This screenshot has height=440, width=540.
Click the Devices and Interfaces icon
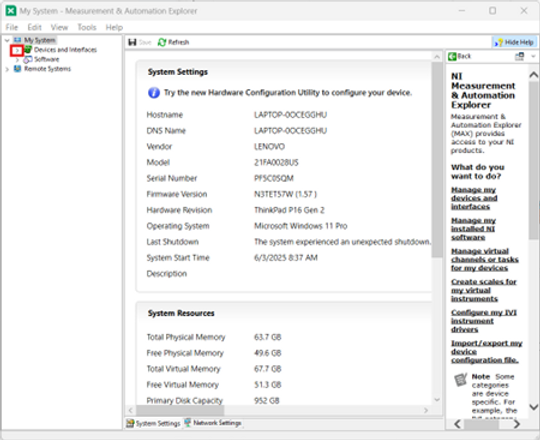point(28,50)
